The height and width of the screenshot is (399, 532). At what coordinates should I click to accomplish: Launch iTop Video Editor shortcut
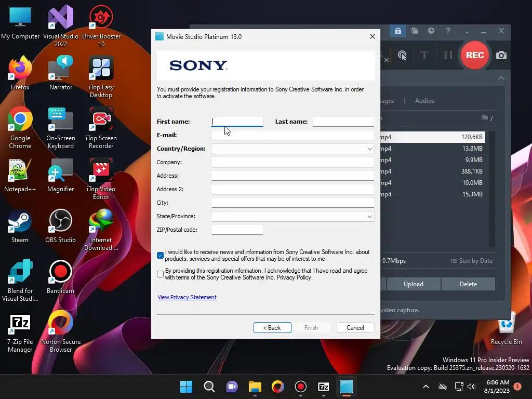(x=101, y=179)
